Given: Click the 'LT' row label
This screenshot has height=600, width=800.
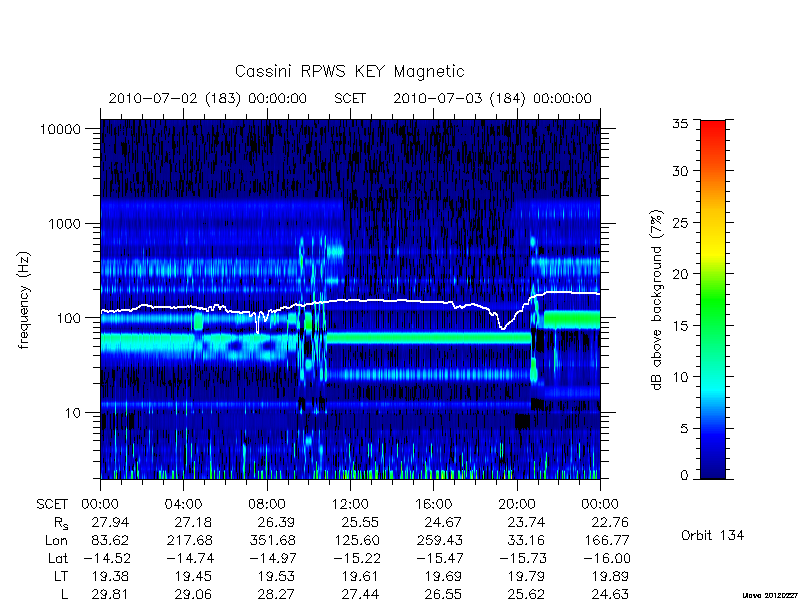Looking at the screenshot, I should click(61, 577).
